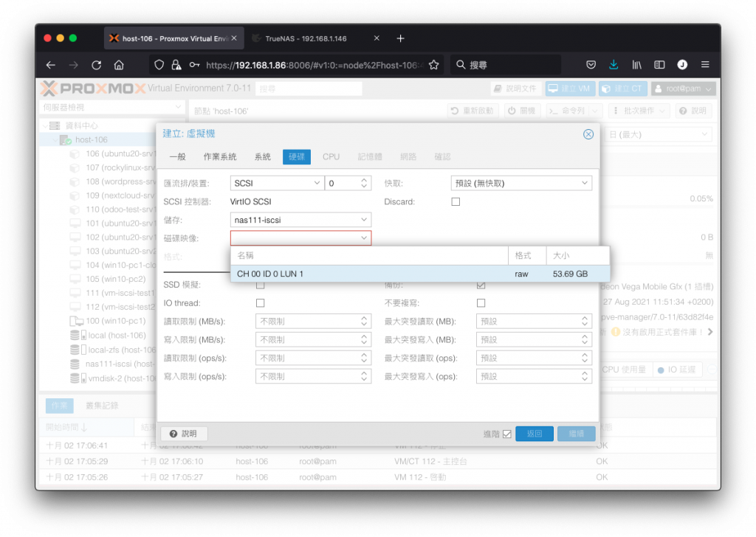The width and height of the screenshot is (756, 537).
Task: Collapse the 資料中心 datacenter tree node
Action: click(x=45, y=125)
